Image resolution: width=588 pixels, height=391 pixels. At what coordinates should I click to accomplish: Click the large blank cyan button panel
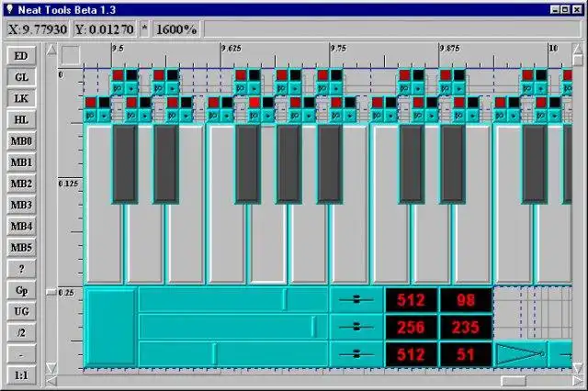[x=110, y=327]
